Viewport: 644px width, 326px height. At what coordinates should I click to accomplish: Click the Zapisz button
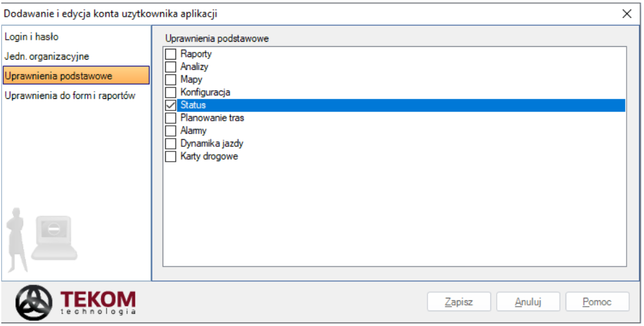tap(459, 302)
